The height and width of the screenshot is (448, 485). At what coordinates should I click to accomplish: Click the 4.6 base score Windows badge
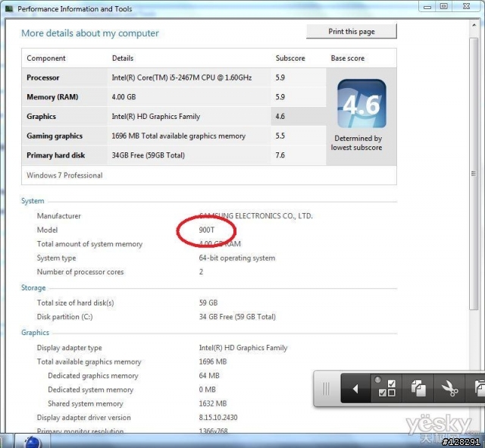pyautogui.click(x=361, y=103)
